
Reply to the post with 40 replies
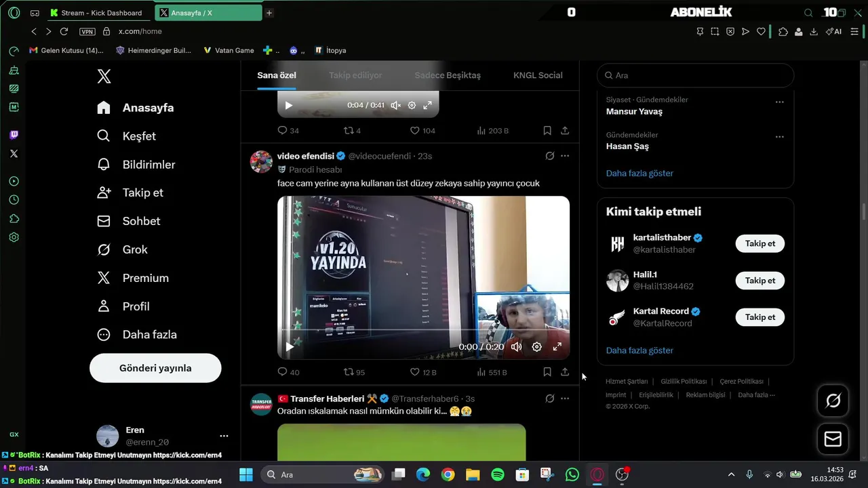(x=288, y=372)
